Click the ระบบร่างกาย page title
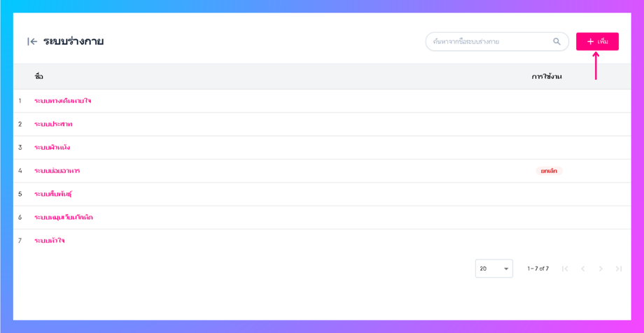The height and width of the screenshot is (333, 644). click(x=73, y=42)
